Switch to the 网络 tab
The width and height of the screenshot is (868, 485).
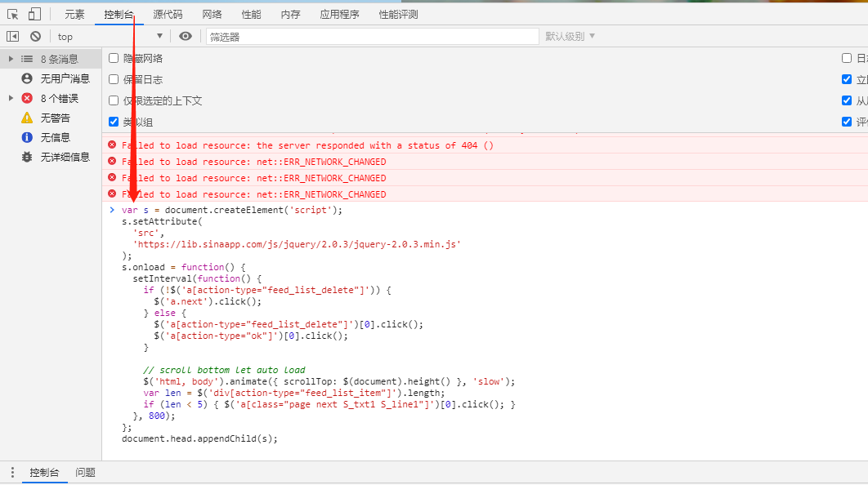[212, 14]
